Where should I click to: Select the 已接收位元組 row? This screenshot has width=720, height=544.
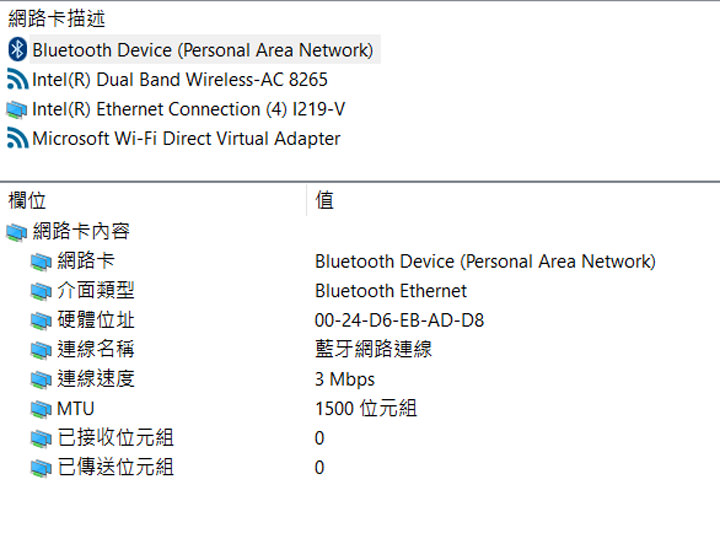tap(115, 438)
